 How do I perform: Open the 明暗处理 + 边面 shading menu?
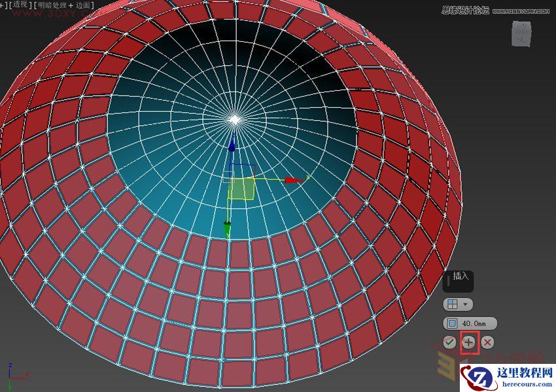click(65, 5)
